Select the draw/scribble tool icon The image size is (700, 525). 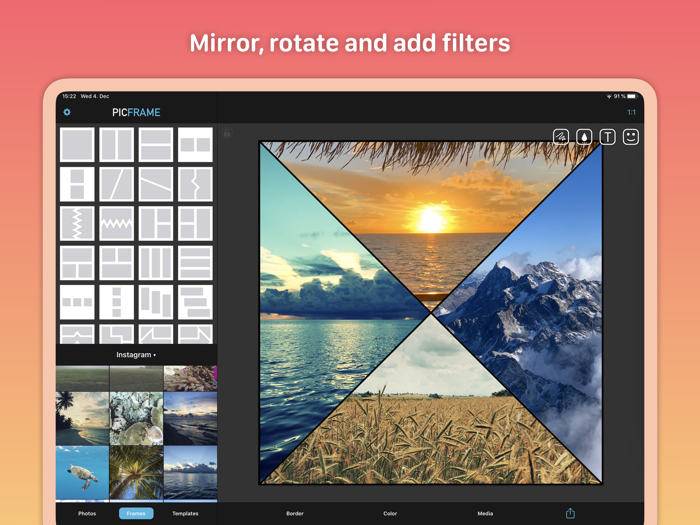tap(561, 137)
